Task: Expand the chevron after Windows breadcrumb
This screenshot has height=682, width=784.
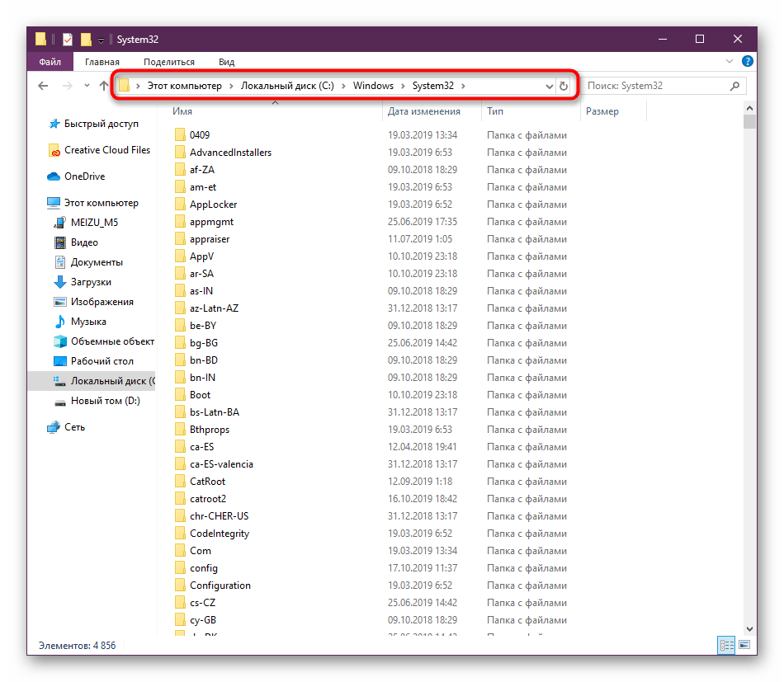Action: (x=403, y=86)
